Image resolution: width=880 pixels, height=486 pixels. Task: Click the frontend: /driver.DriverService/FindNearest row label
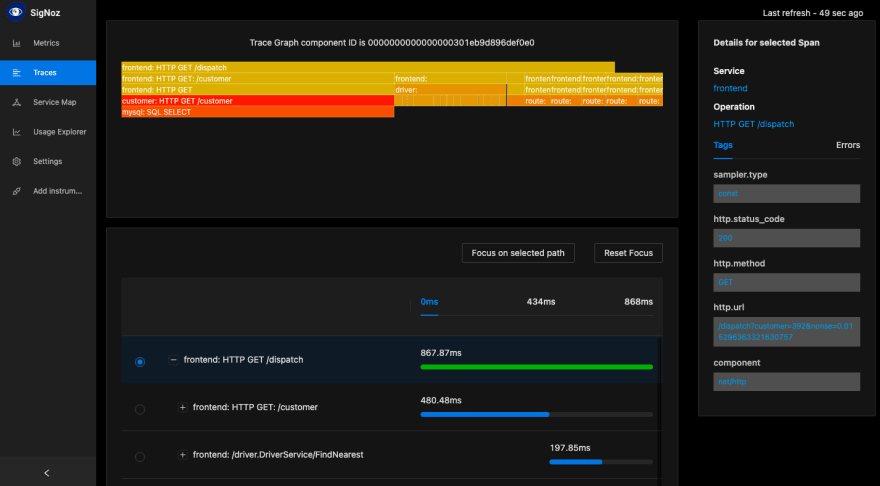point(278,455)
